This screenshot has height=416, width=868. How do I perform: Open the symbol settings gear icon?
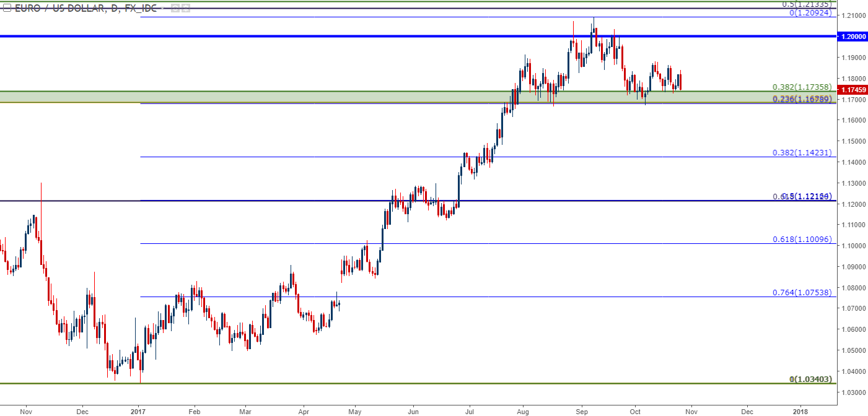(185, 8)
